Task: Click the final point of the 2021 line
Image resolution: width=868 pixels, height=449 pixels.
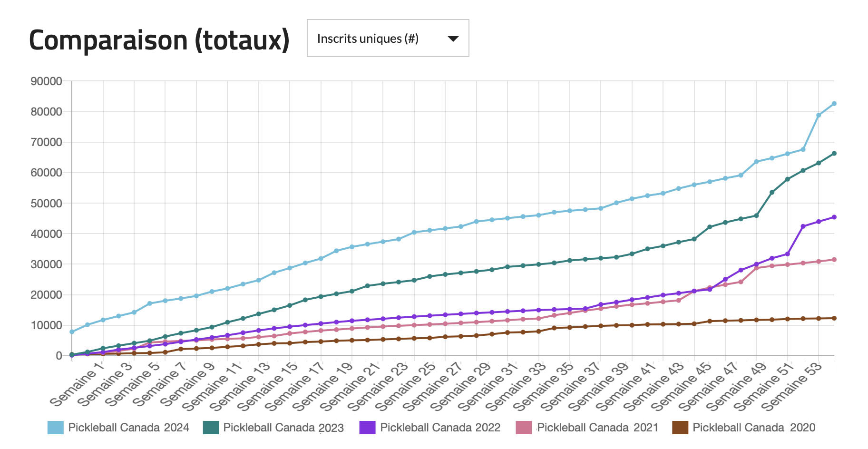Action: coord(834,260)
